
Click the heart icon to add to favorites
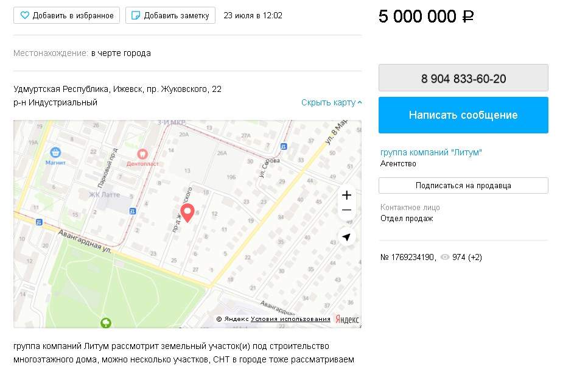tap(25, 15)
